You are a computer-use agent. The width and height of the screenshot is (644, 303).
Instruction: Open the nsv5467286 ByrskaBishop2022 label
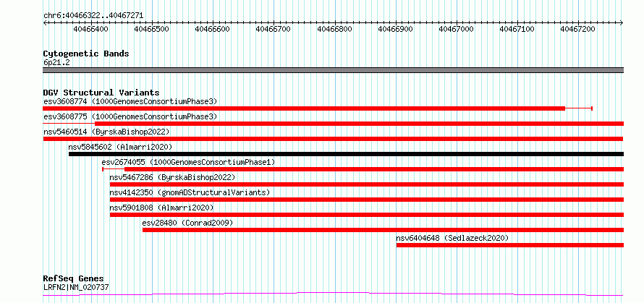point(172,177)
